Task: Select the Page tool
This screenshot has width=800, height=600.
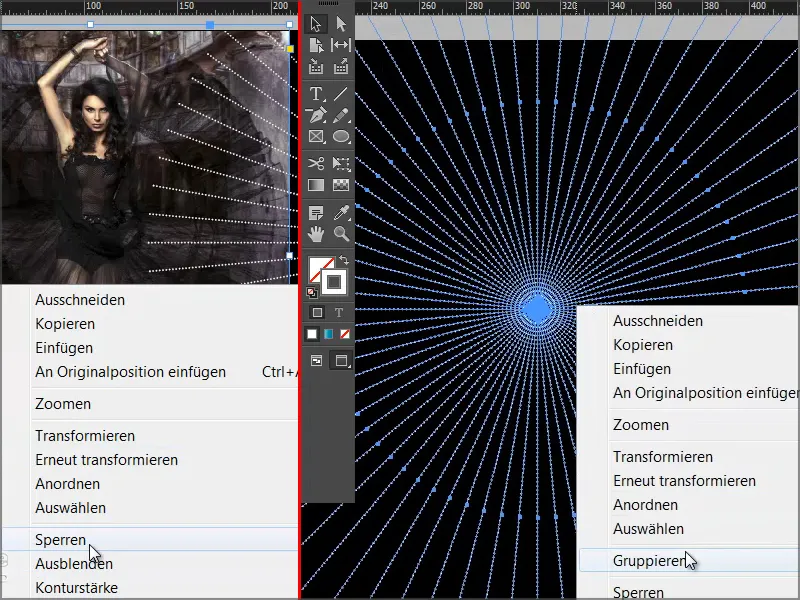Action: [x=316, y=45]
